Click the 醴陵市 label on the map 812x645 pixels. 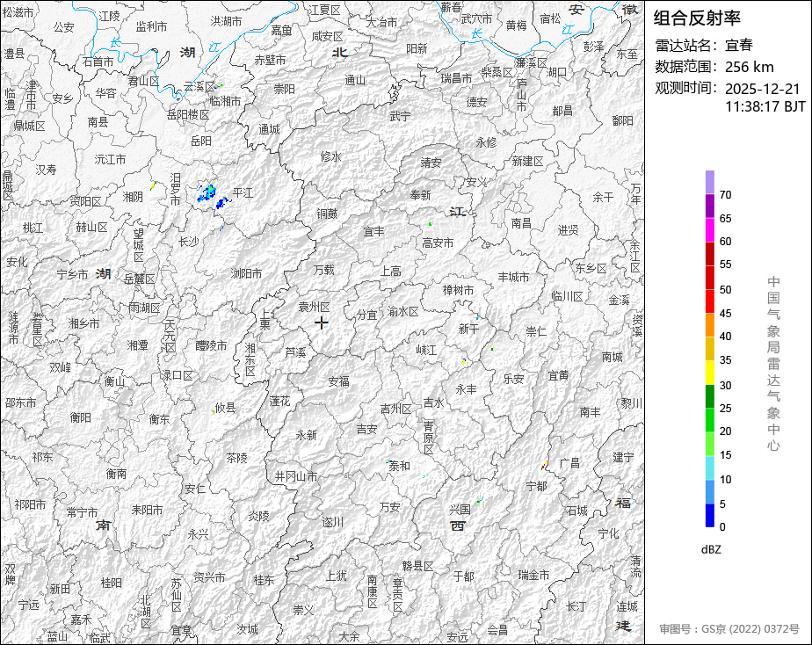point(211,345)
